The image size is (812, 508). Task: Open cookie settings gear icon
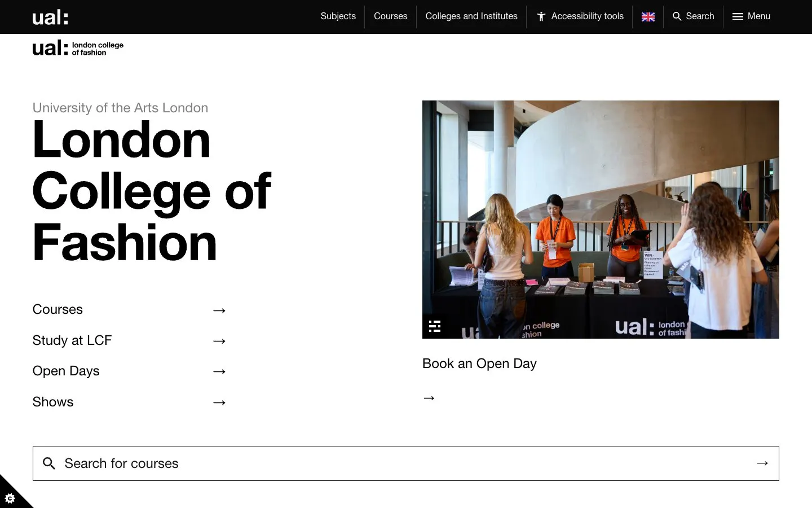(x=10, y=498)
